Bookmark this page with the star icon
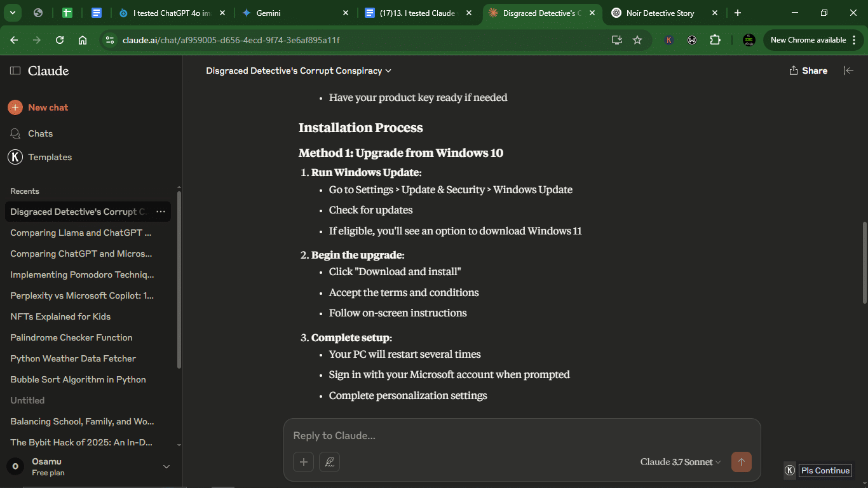 point(637,40)
